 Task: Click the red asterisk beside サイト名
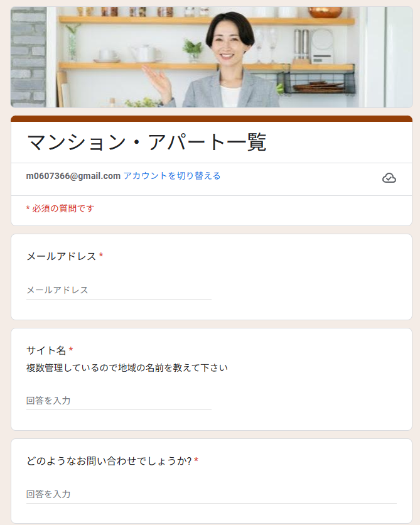(x=71, y=350)
